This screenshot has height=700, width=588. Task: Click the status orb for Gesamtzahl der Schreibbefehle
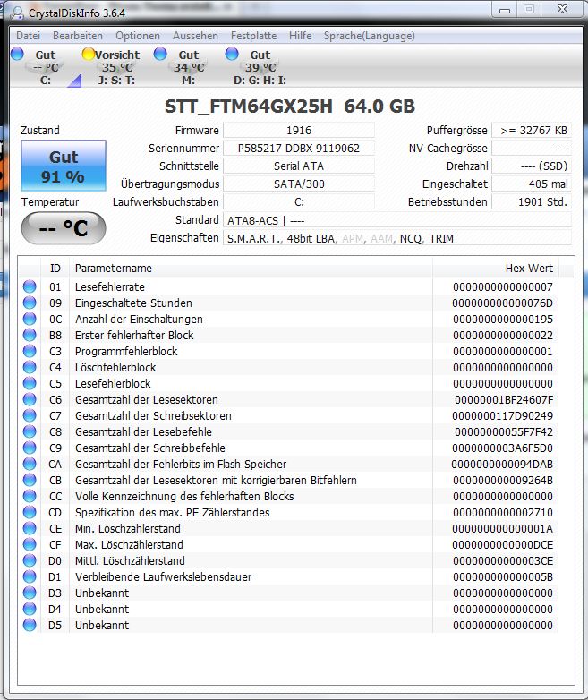point(30,448)
